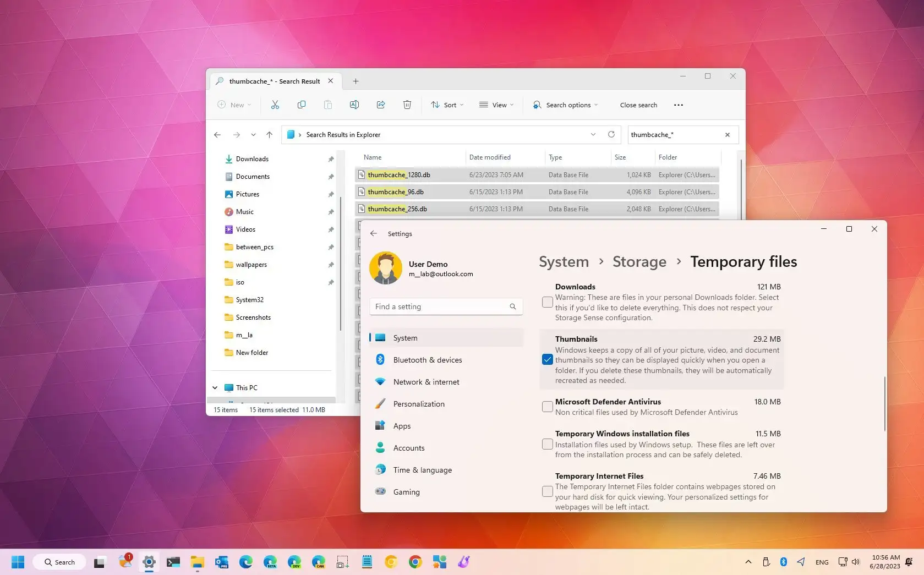The width and height of the screenshot is (924, 575).
Task: Show hidden system tray icons
Action: (x=748, y=562)
